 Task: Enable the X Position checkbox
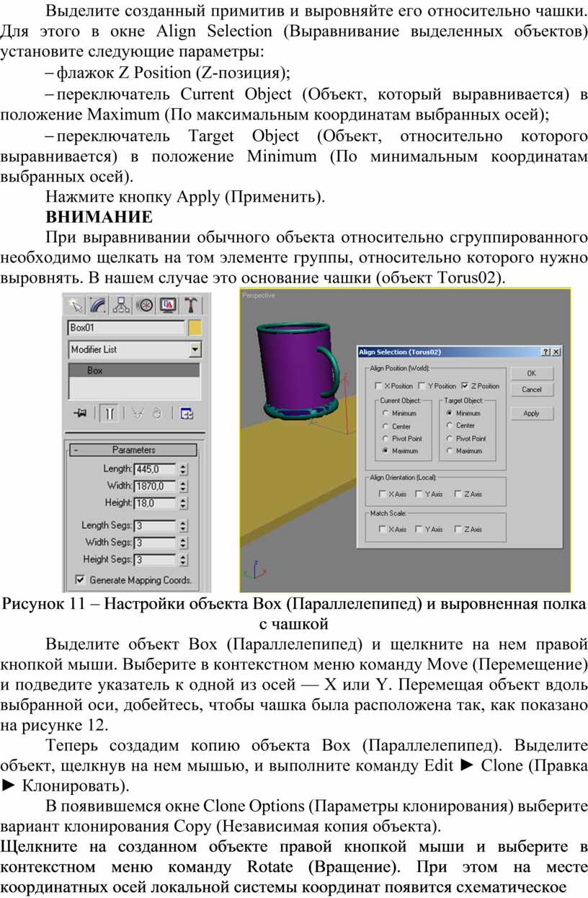pyautogui.click(x=379, y=386)
